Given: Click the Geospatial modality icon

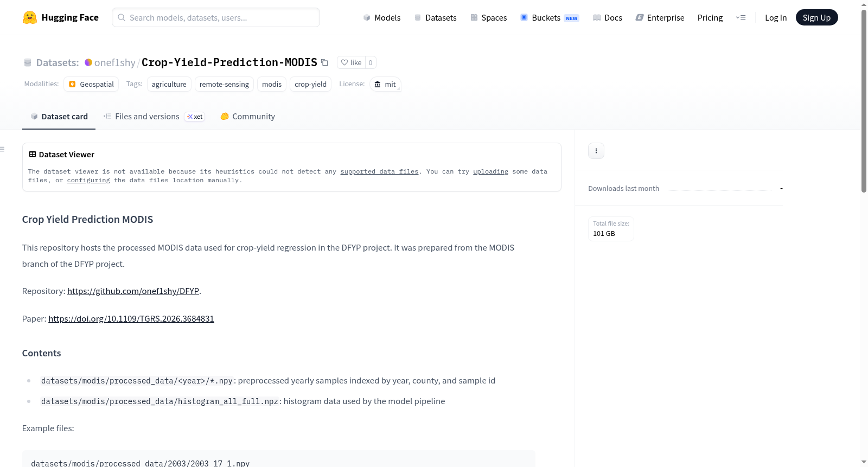Looking at the screenshot, I should 72,84.
